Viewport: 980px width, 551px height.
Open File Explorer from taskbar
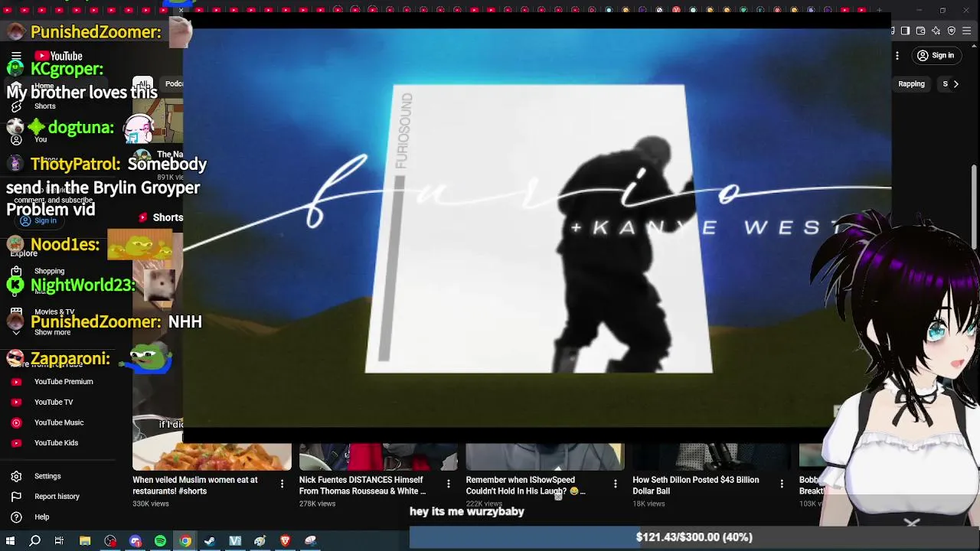(85, 541)
